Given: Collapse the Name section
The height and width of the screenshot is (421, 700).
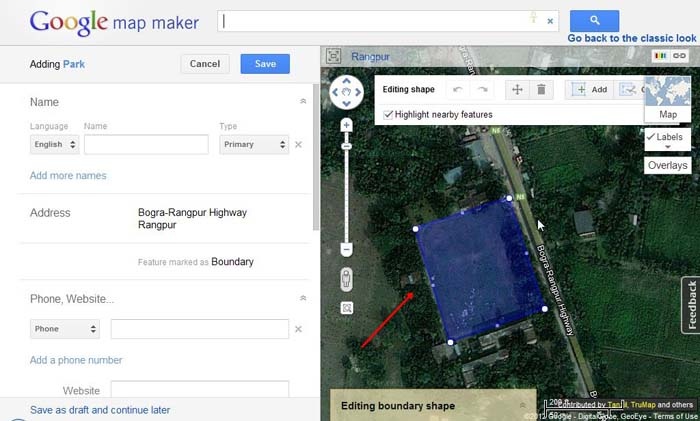Looking at the screenshot, I should 303,102.
